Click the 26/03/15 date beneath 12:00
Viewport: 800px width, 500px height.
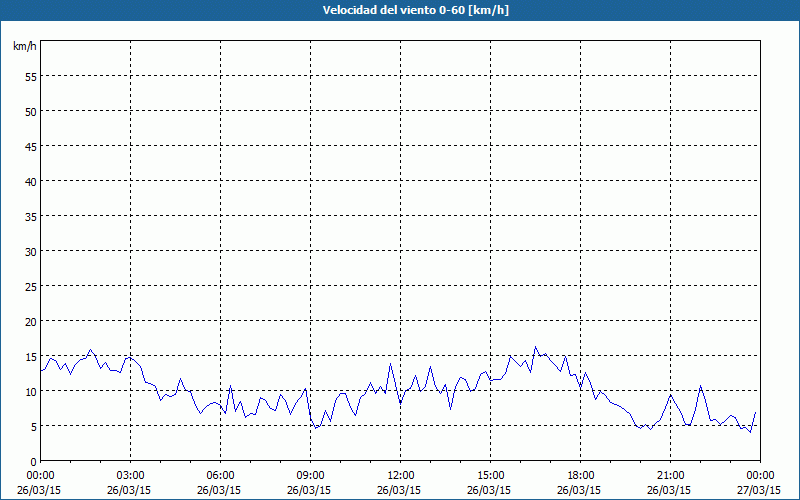pyautogui.click(x=399, y=490)
